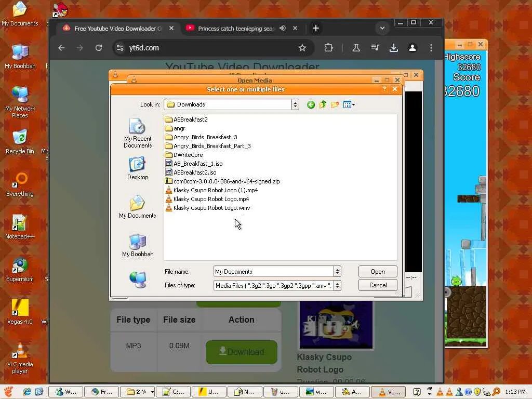Open the browser downloads icon

pos(394,48)
